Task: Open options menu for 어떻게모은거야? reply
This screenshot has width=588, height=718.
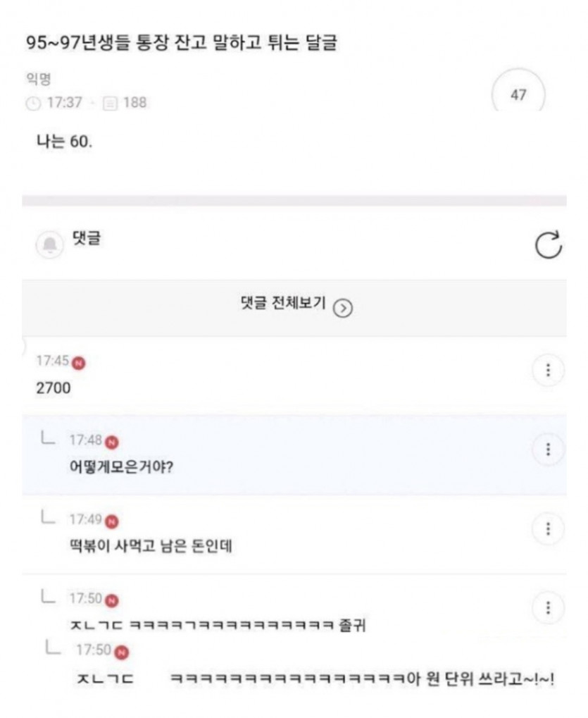Action: pyautogui.click(x=548, y=450)
